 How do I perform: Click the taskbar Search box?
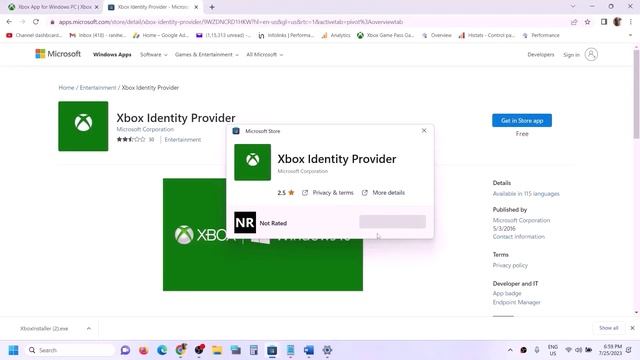[70, 350]
